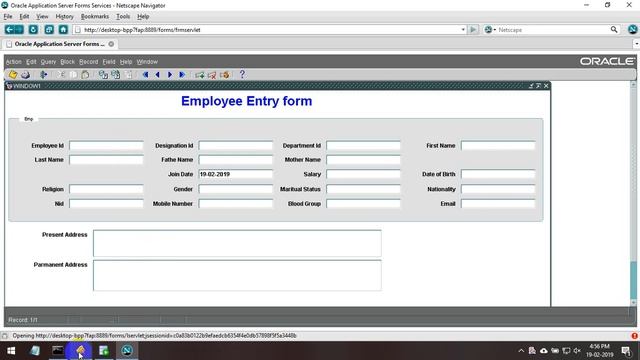Click the Last Name input field
640x360 pixels.
pos(106,160)
